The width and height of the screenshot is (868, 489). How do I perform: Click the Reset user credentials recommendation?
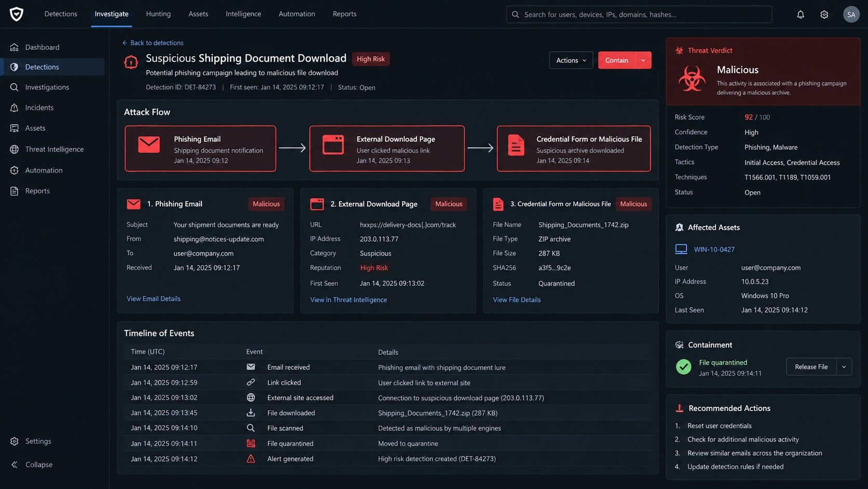click(x=720, y=426)
